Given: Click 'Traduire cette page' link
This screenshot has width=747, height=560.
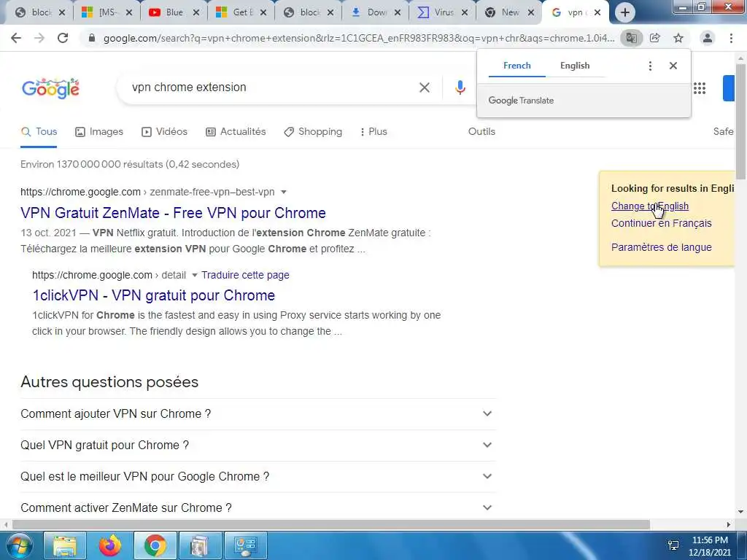Looking at the screenshot, I should point(245,275).
